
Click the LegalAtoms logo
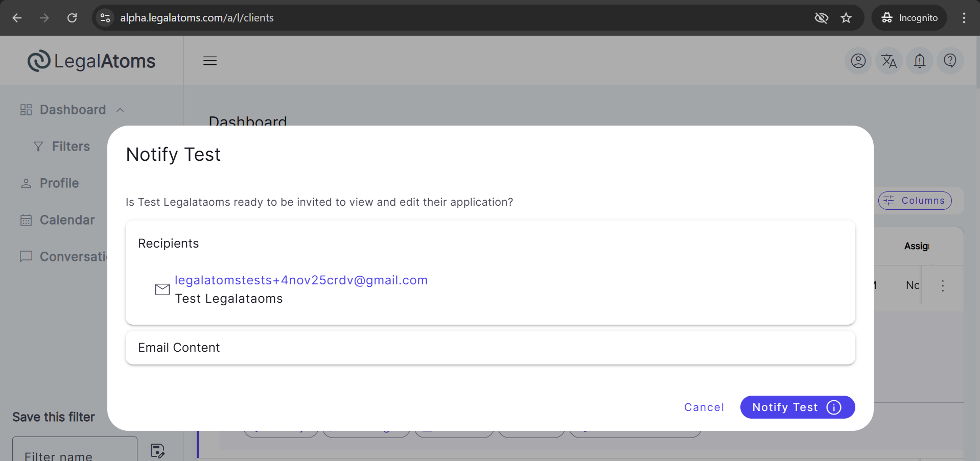(x=92, y=61)
